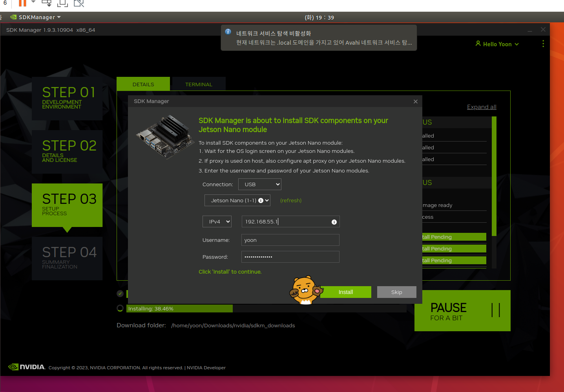Screen dimensions: 564x392
Task: Click the info icon on the notification
Action: (228, 32)
